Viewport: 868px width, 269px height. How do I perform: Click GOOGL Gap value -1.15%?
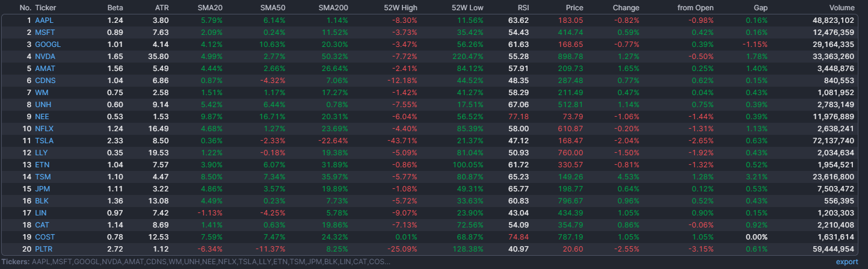click(755, 45)
